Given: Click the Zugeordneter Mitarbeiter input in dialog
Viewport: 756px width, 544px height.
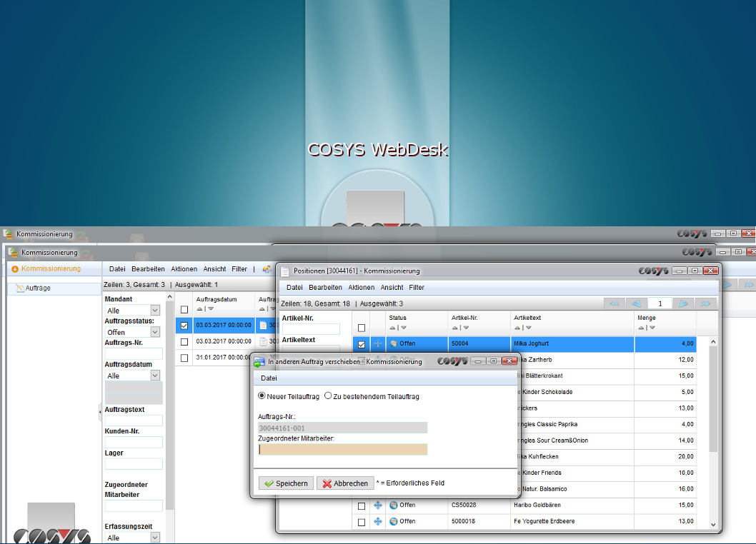Looking at the screenshot, I should coord(343,450).
